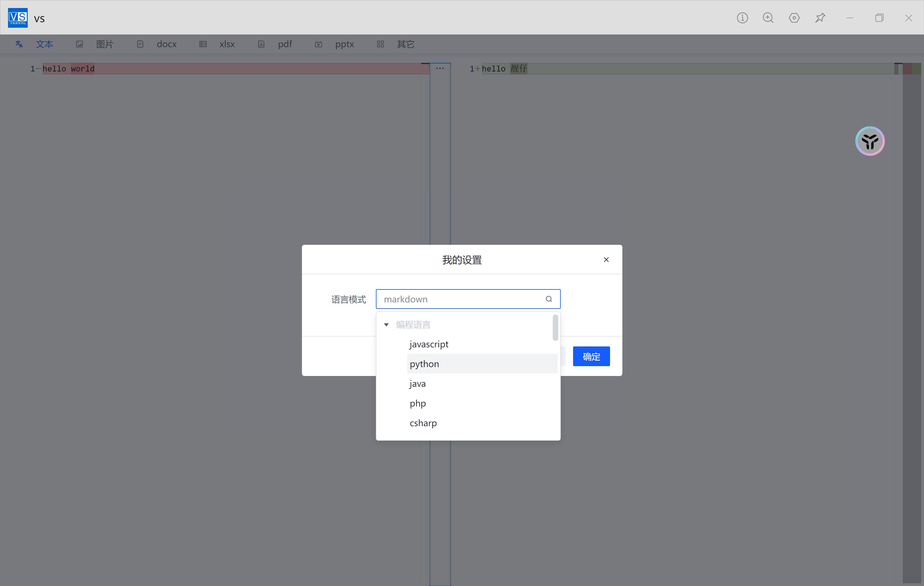Click the dropdown list scrollbar thumb
The width and height of the screenshot is (924, 586).
(x=555, y=328)
